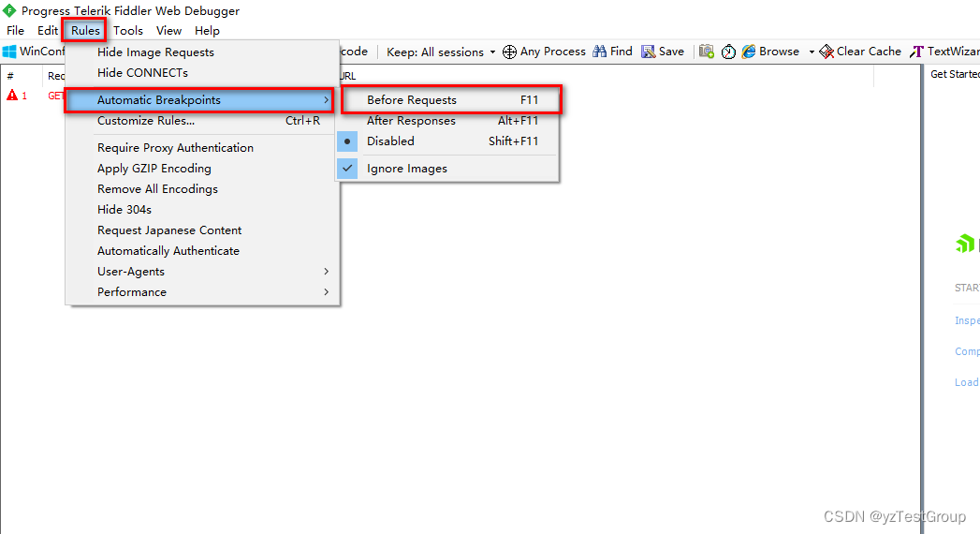Click the Clear Cache eraser icon
The width and height of the screenshot is (980, 534).
(826, 52)
